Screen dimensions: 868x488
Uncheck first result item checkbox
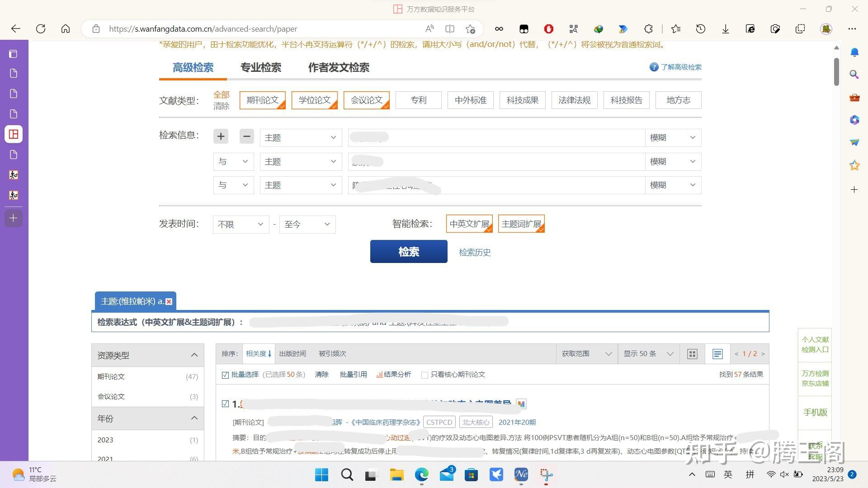[225, 404]
